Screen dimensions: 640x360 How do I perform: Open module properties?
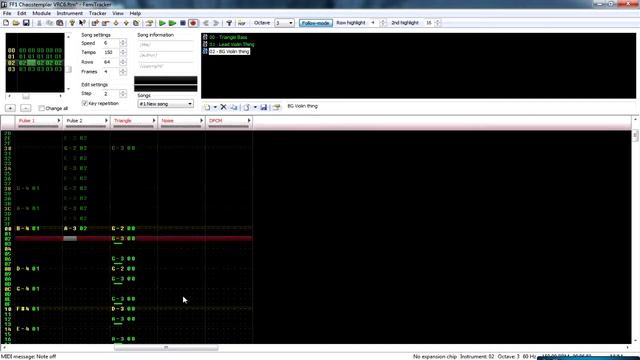(x=149, y=23)
